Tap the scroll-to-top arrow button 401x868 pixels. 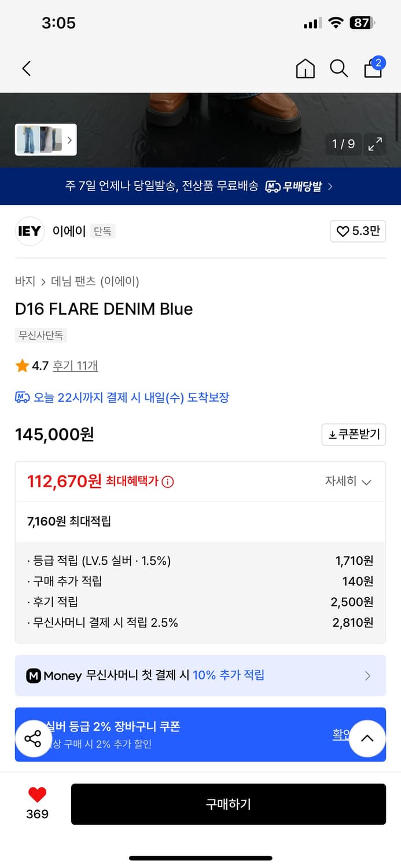click(x=367, y=738)
